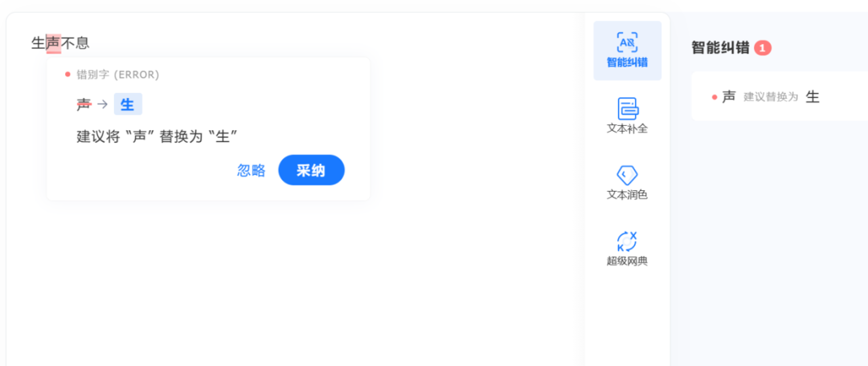This screenshot has height=366, width=868.
Task: Click the 错别字 (ERROR) label
Action: (118, 75)
